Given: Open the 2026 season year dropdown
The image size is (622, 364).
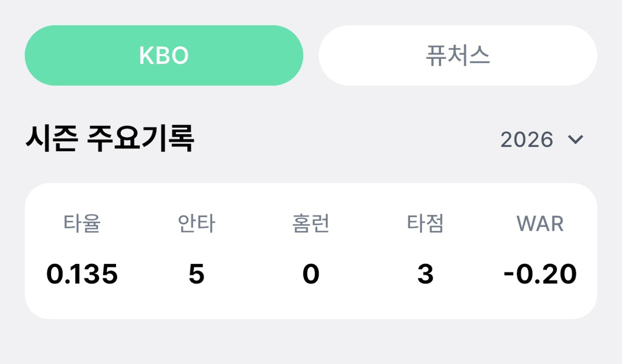Looking at the screenshot, I should pos(541,140).
